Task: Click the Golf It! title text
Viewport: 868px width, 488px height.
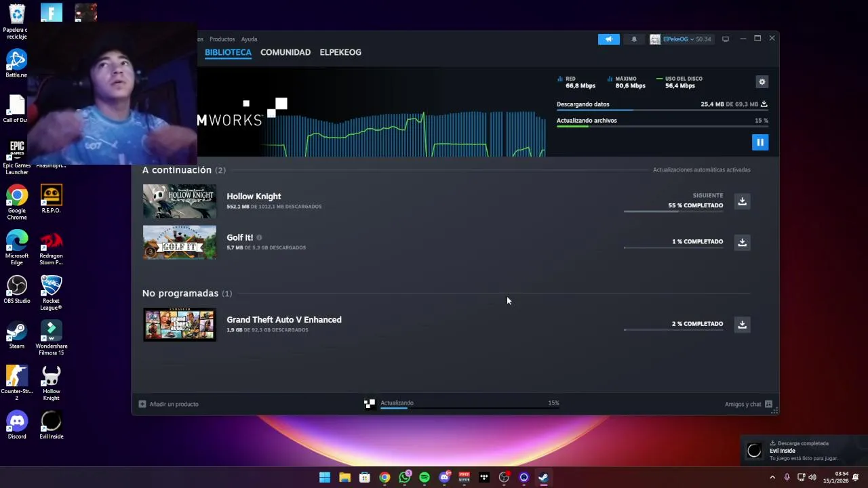Action: click(x=239, y=238)
